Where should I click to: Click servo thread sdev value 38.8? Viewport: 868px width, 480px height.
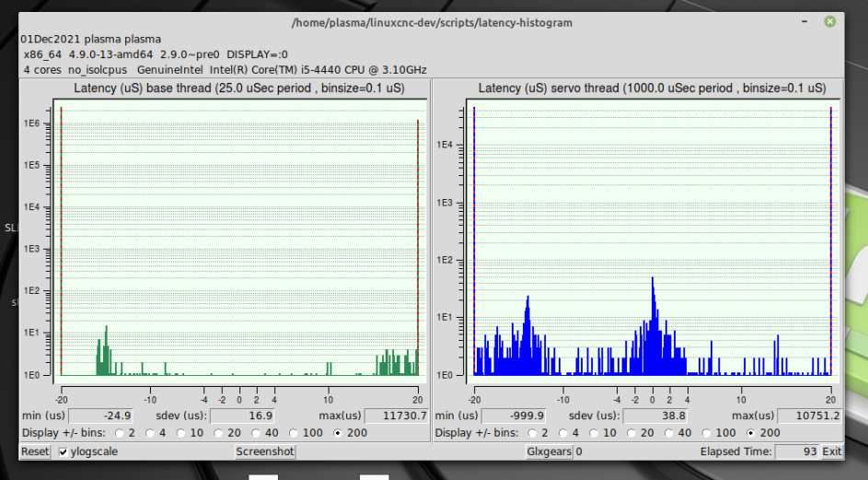click(654, 416)
